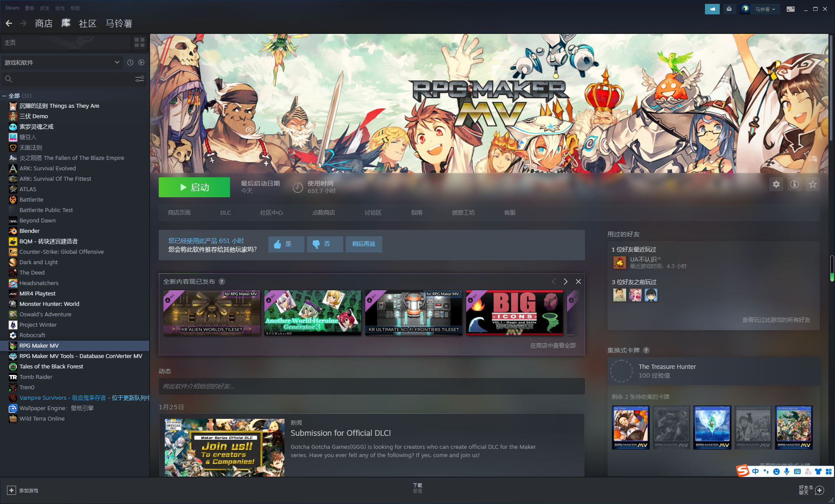This screenshot has height=504, width=835.
Task: Open help for 集换式卡牌
Action: tap(646, 350)
